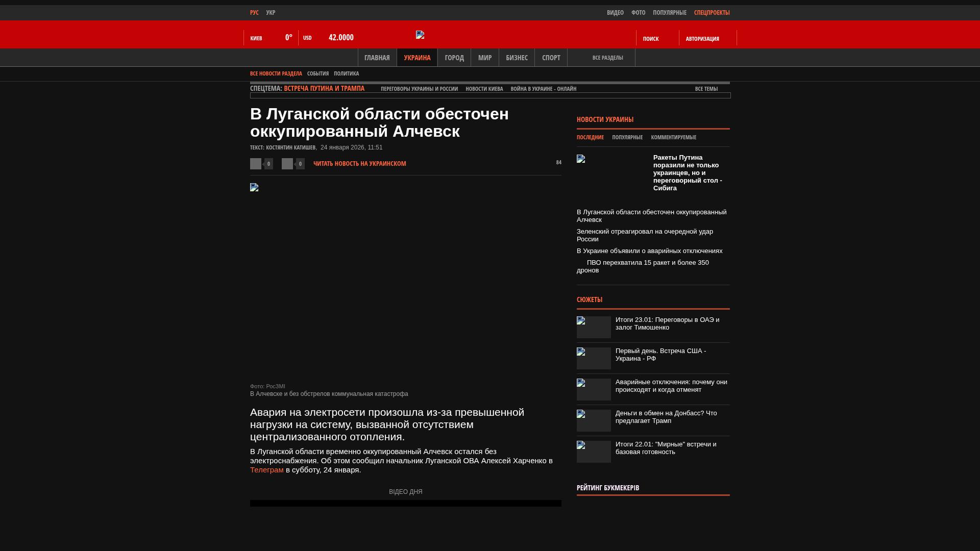
Task: Click the first grey share button beside the article
Action: 256,164
